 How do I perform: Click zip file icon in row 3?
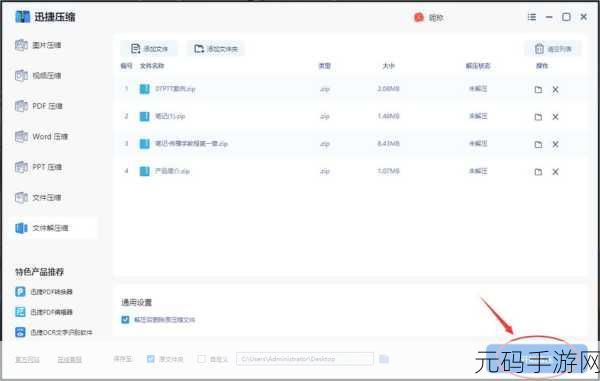[144, 144]
